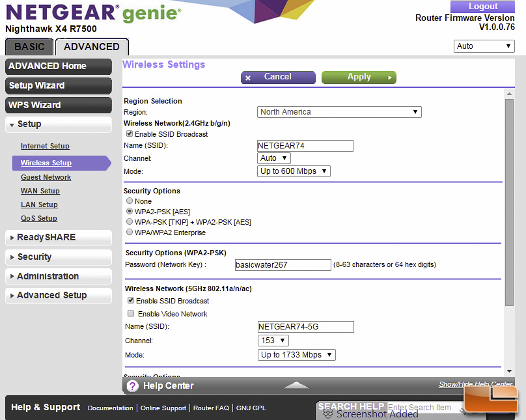Collapse the Setup sidebar section
The height and width of the screenshot is (420, 526).
click(59, 124)
